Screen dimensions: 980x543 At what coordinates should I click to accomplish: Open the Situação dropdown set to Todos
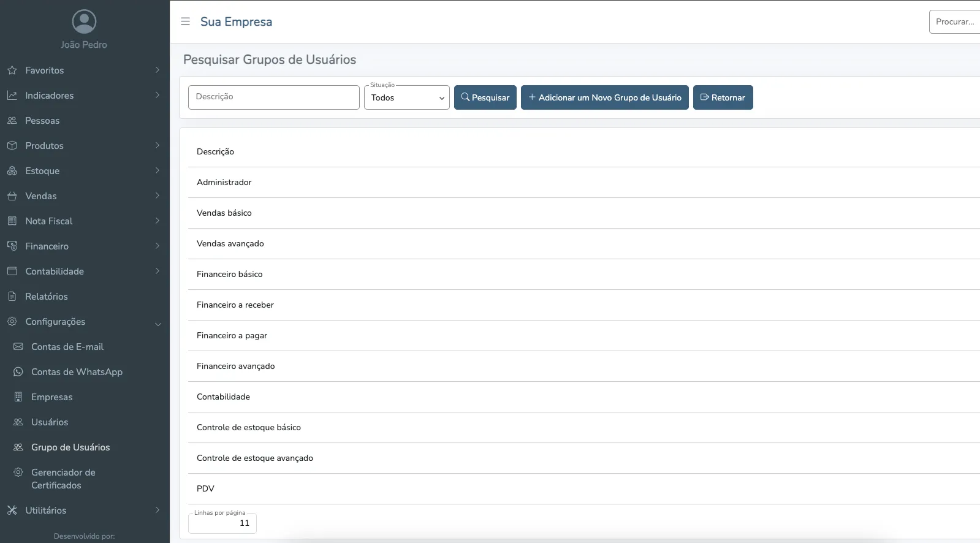click(x=407, y=98)
